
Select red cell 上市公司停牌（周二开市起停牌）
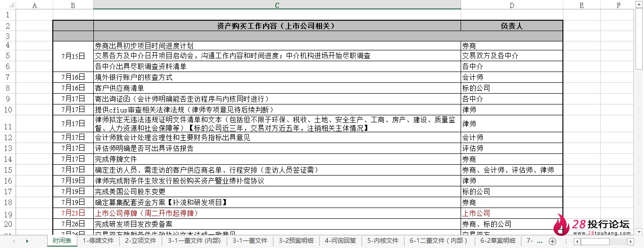click(277, 213)
